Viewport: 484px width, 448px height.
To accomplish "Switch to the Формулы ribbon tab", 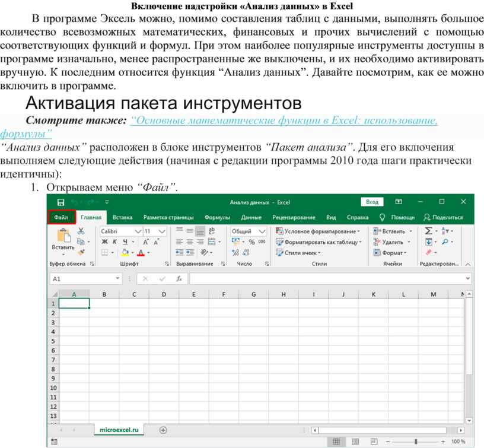I will click(x=217, y=217).
